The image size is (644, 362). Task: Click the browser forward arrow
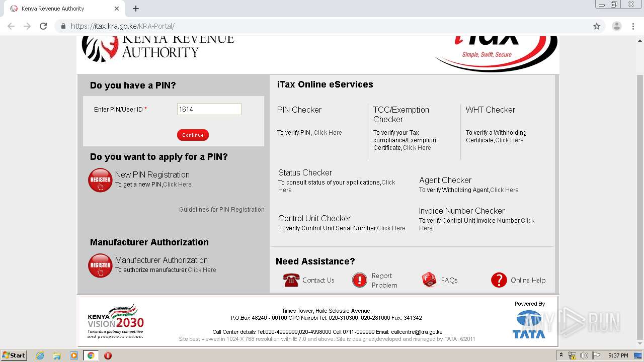27,26
